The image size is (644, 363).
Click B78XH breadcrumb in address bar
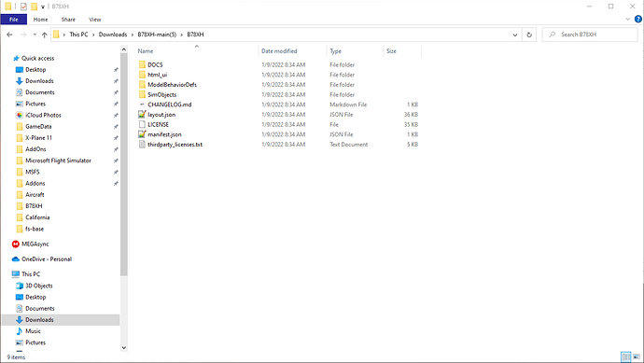(x=195, y=35)
